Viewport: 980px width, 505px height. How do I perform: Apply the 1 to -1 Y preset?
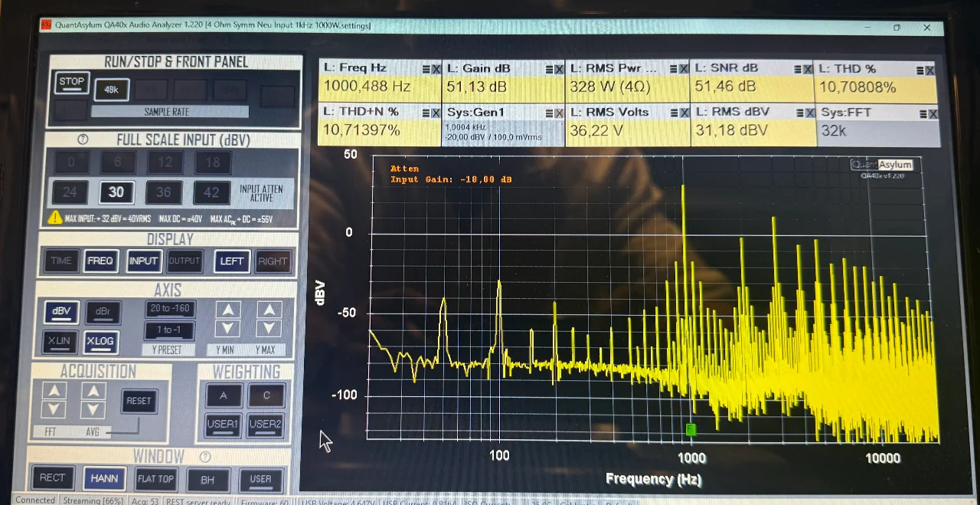click(x=170, y=330)
